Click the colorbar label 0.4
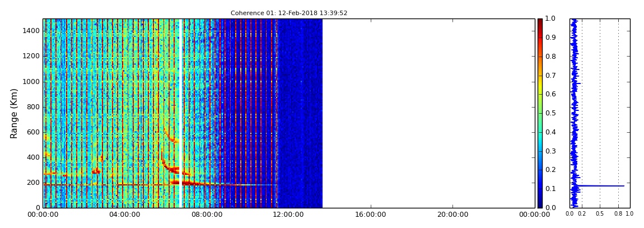644x228 pixels. click(549, 132)
